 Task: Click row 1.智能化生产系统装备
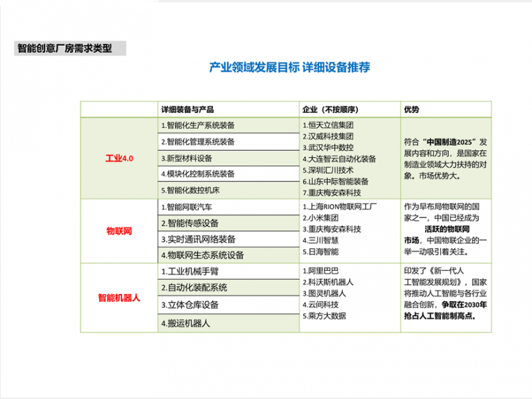point(228,125)
